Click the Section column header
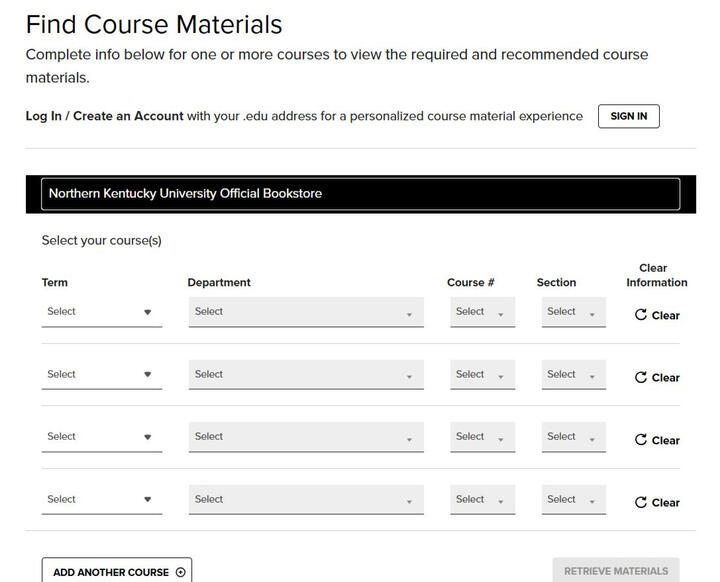This screenshot has width=720, height=582. coord(556,283)
